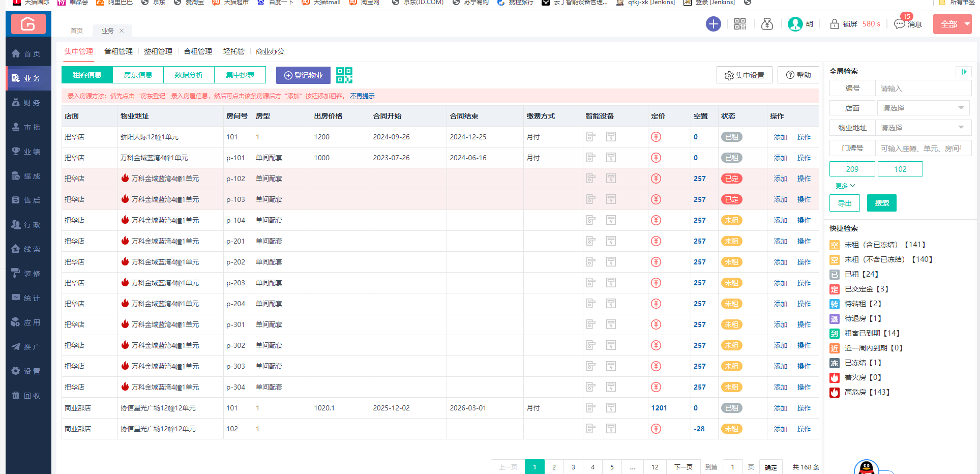
Task: Open 售后 in left sidebar
Action: [28, 200]
